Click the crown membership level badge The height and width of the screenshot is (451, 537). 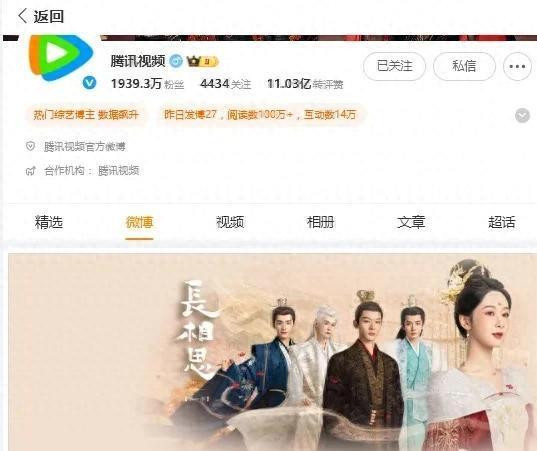click(x=202, y=62)
